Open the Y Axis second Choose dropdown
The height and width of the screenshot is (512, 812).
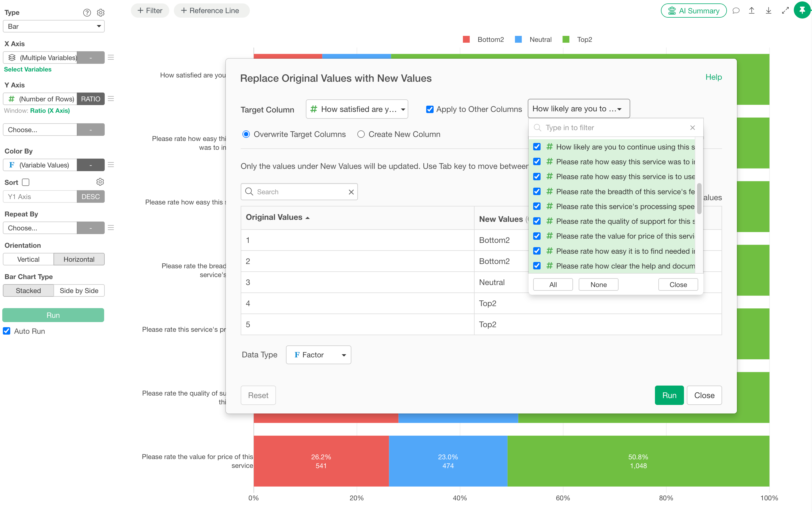coord(40,130)
